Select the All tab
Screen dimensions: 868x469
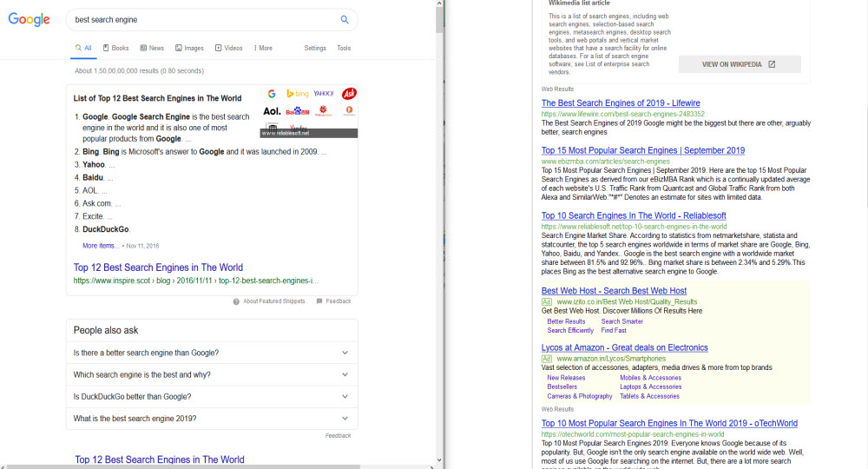click(83, 48)
